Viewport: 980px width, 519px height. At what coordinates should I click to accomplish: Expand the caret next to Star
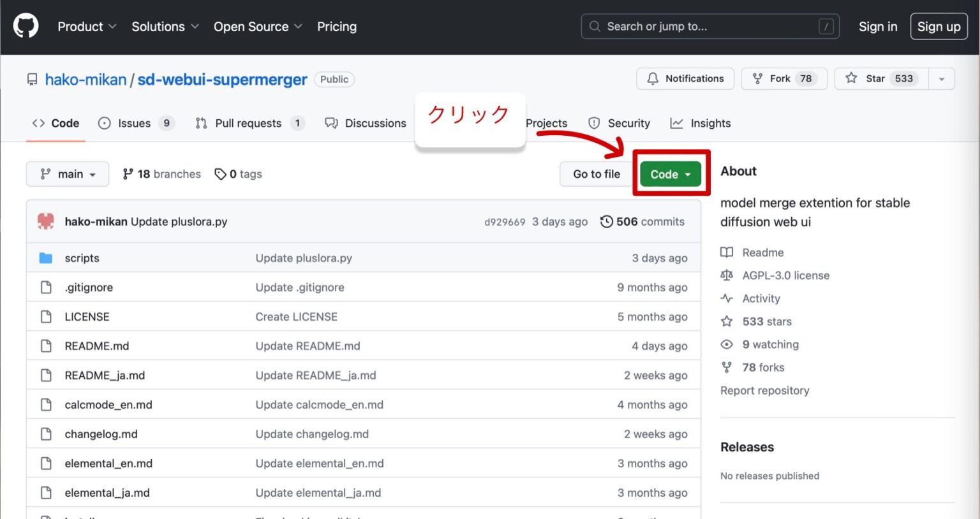942,78
